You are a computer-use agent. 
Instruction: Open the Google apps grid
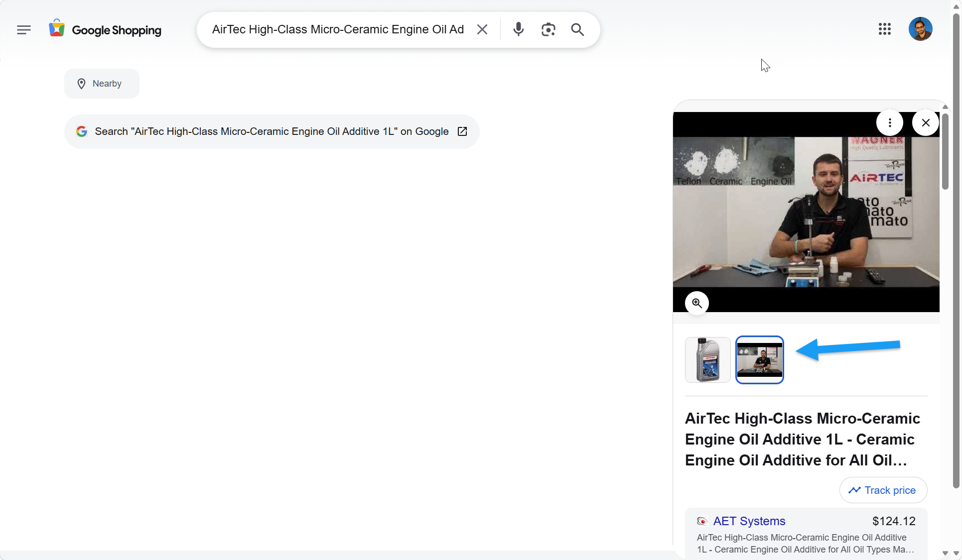[x=885, y=29]
